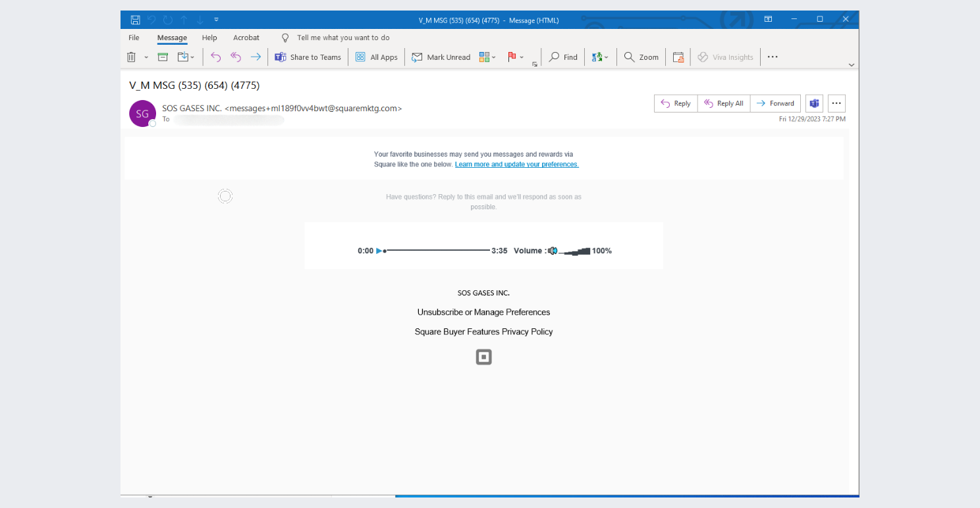980x508 pixels.
Task: Open the File menu
Action: point(134,38)
